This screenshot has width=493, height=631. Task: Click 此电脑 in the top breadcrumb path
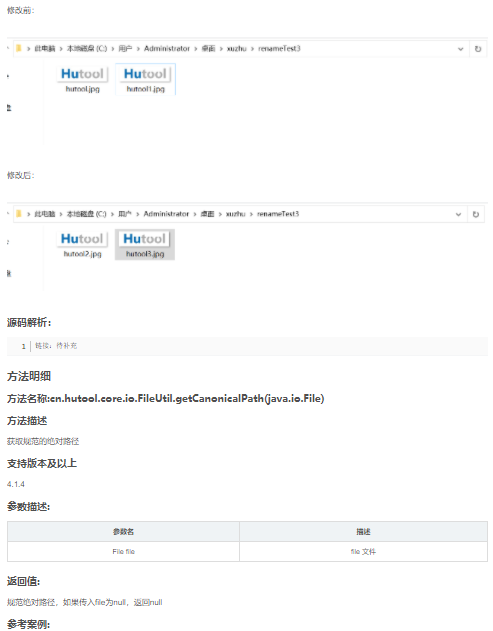pos(45,49)
